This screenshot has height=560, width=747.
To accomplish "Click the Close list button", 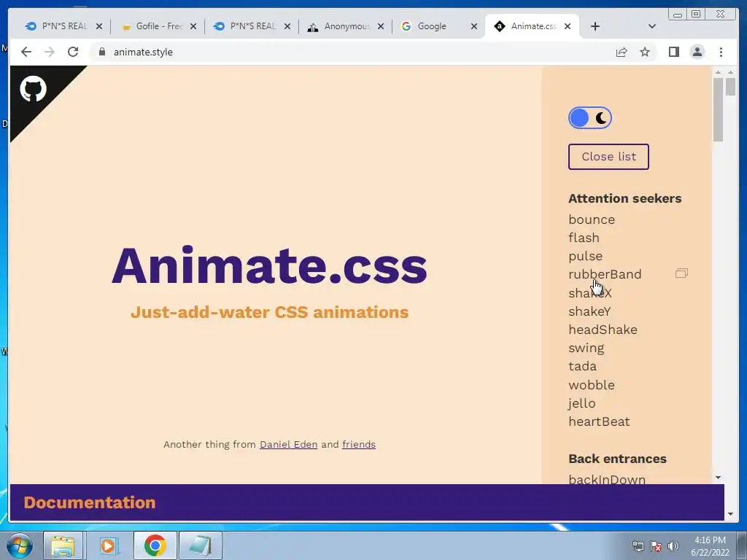I will pyautogui.click(x=608, y=157).
